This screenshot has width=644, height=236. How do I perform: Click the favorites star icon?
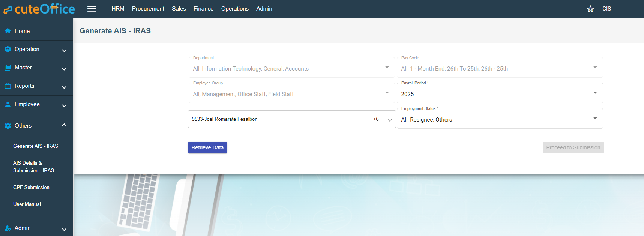(590, 9)
